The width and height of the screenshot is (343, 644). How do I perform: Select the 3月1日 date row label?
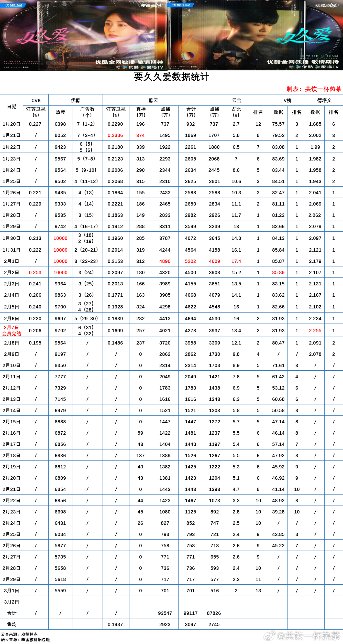[12, 591]
